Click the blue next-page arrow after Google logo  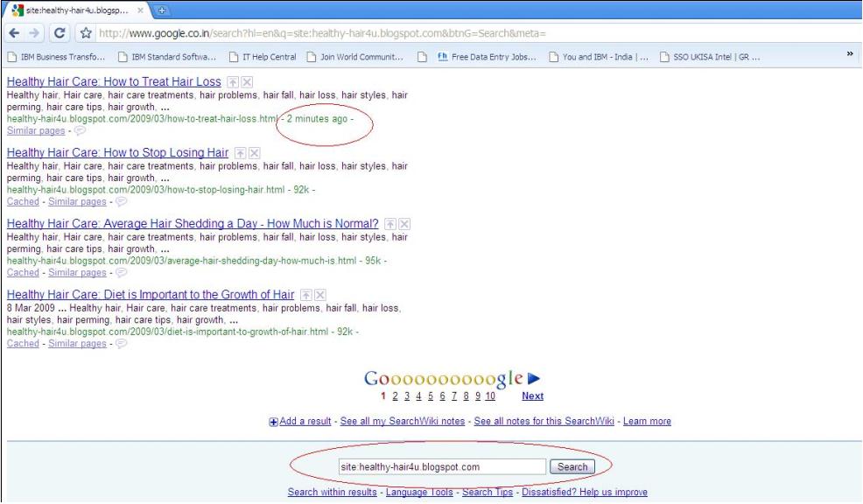tap(533, 379)
